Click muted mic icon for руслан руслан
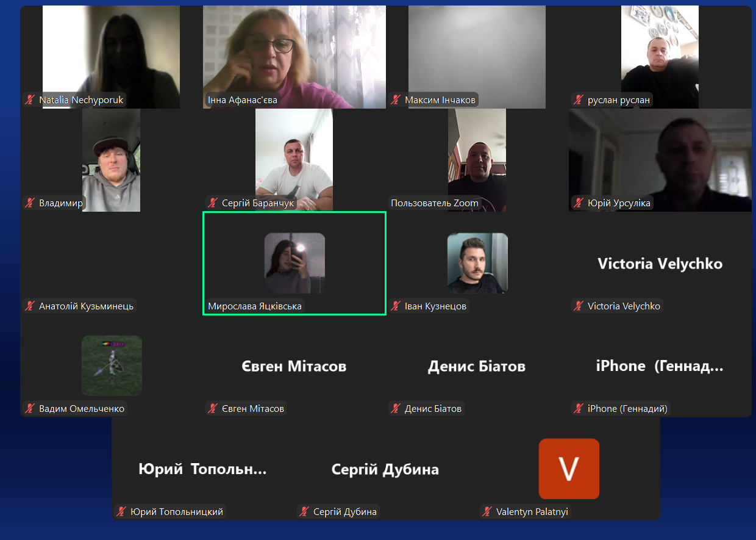 click(579, 99)
